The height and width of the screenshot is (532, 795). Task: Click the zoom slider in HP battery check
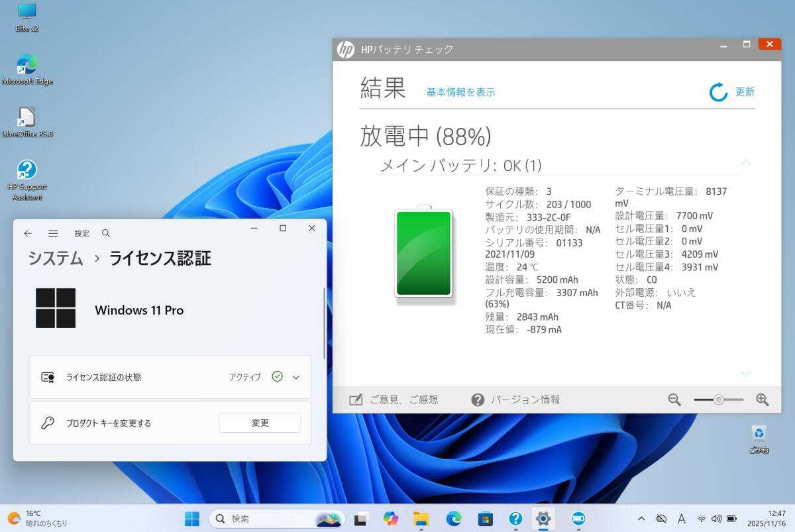[x=719, y=399]
